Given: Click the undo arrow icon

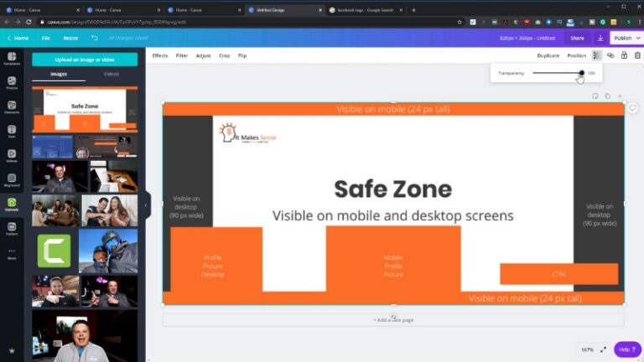Looking at the screenshot, I should 95,38.
